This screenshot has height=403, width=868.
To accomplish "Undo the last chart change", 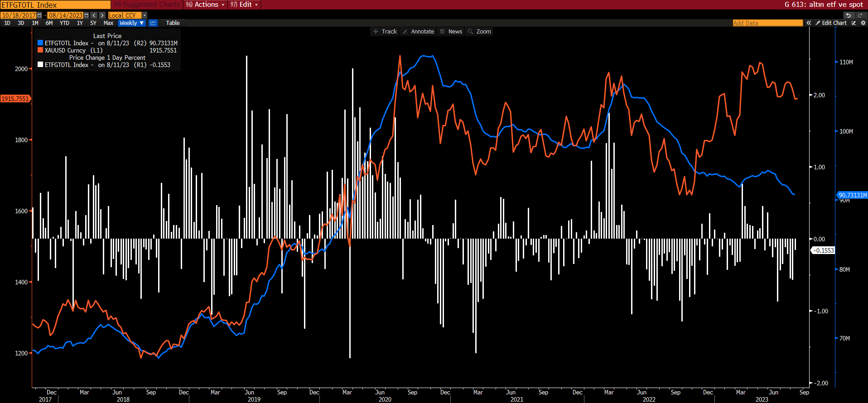I will (x=849, y=15).
